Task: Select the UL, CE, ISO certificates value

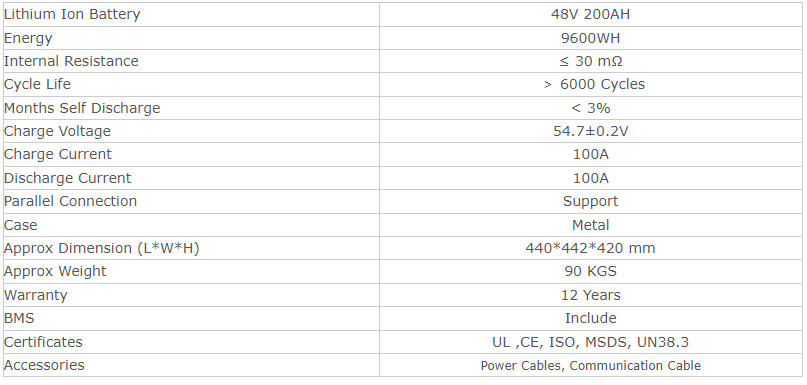Action: 590,342
